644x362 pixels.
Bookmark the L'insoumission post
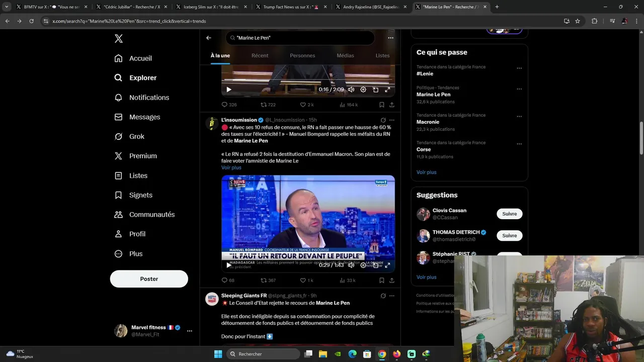382,280
